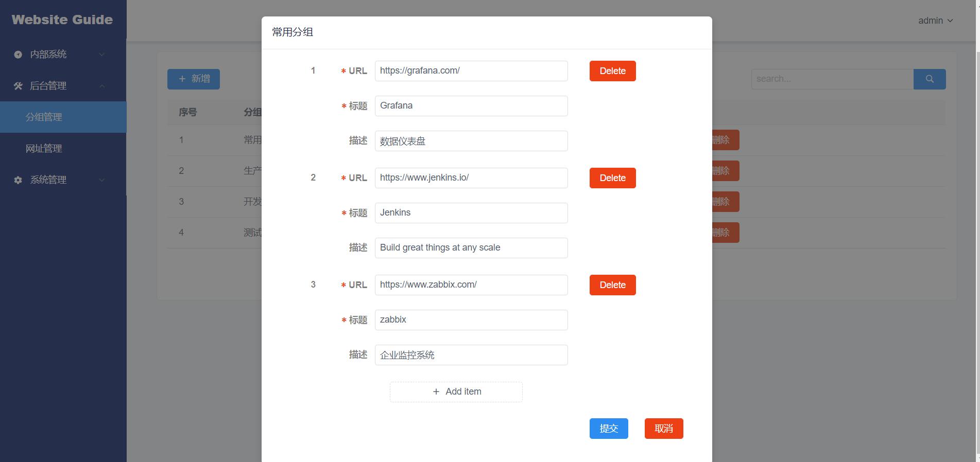
Task: Focus the search input box
Action: pyautogui.click(x=832, y=79)
